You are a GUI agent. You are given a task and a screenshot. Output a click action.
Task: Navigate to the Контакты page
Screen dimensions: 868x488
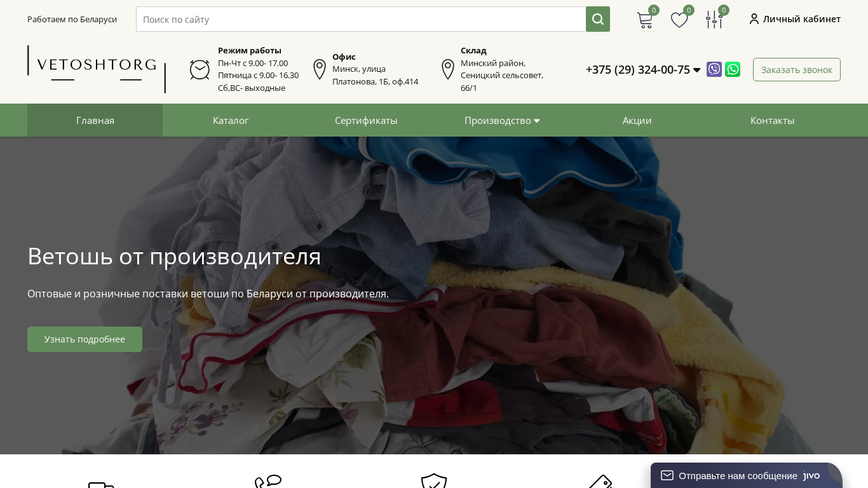(x=772, y=120)
